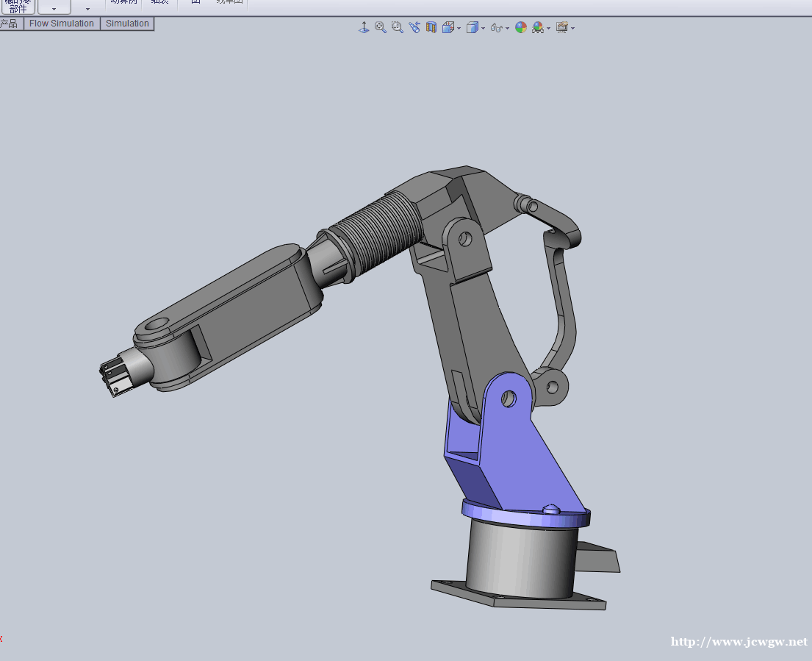Click the blue axis triad orientation icon

pos(363,28)
